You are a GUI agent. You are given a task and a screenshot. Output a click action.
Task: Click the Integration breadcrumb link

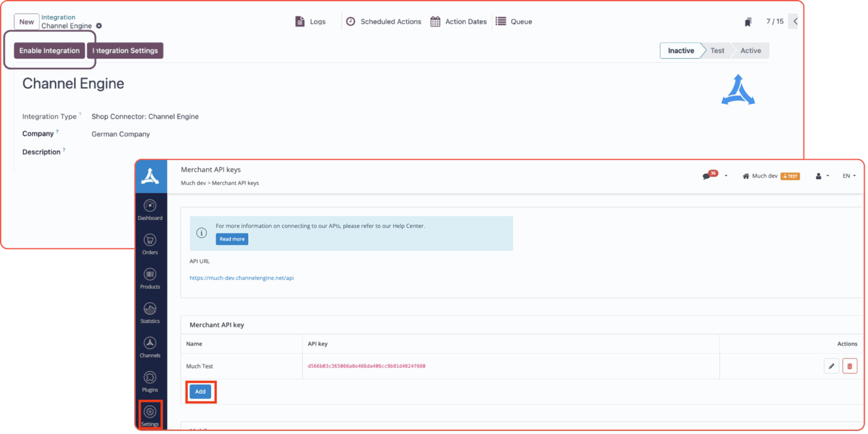coord(58,17)
